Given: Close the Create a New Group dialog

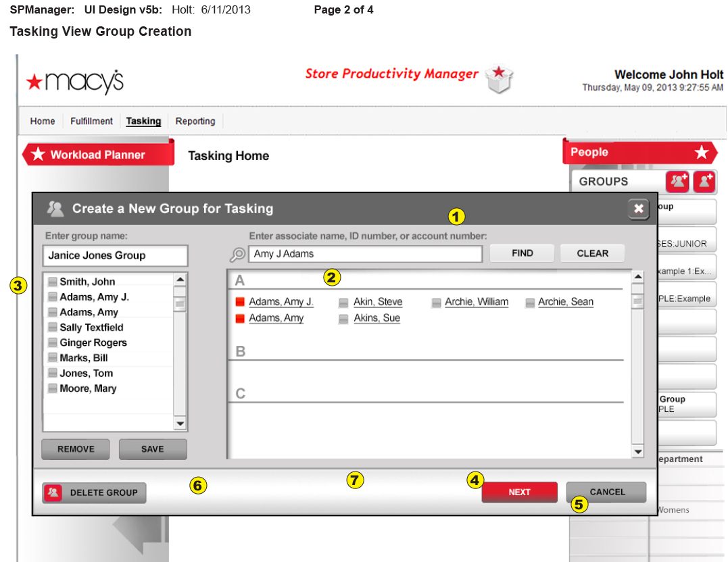Looking at the screenshot, I should pyautogui.click(x=638, y=209).
